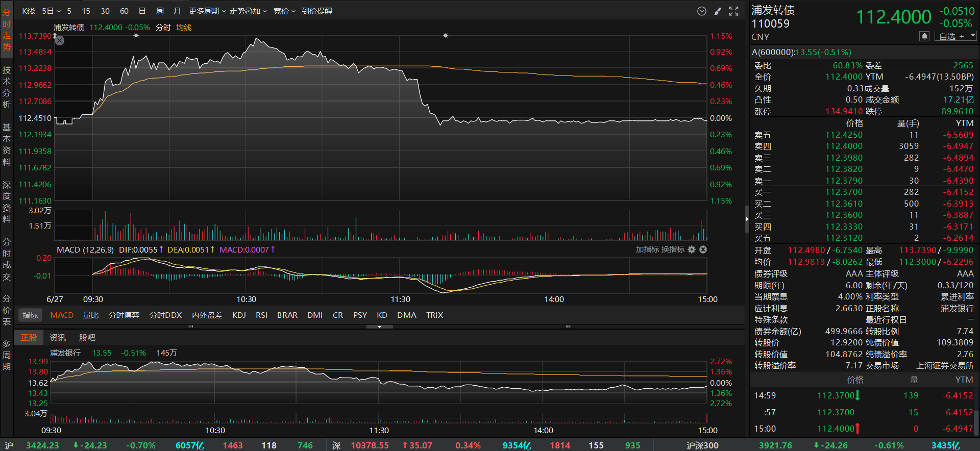Click the round X icon at chart top-left
The height and width of the screenshot is (451, 980).
coord(60,41)
